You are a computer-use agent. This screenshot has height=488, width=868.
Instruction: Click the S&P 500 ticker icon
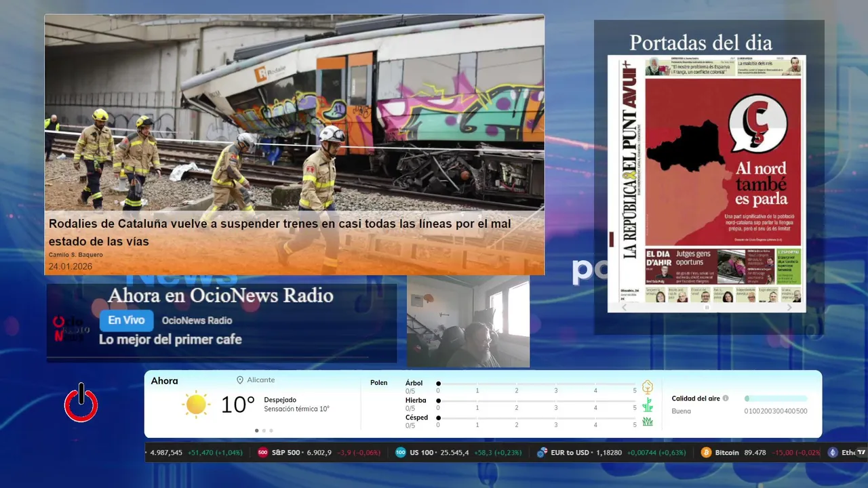coord(262,453)
